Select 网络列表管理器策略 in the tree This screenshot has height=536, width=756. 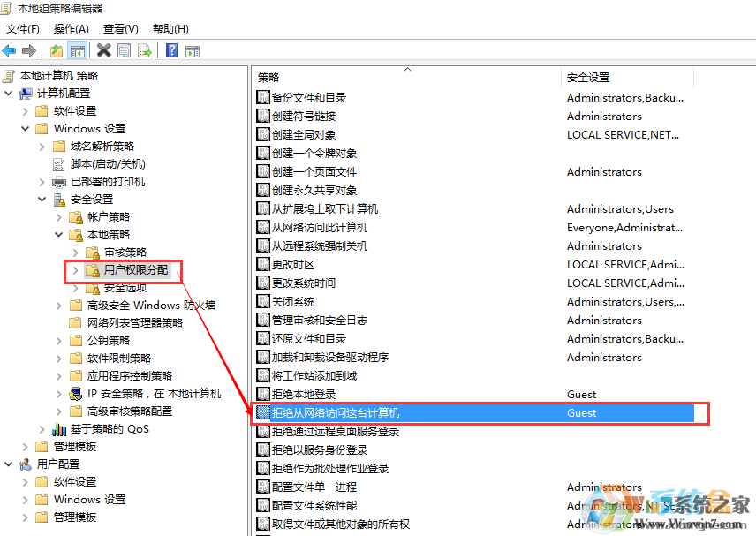click(135, 323)
